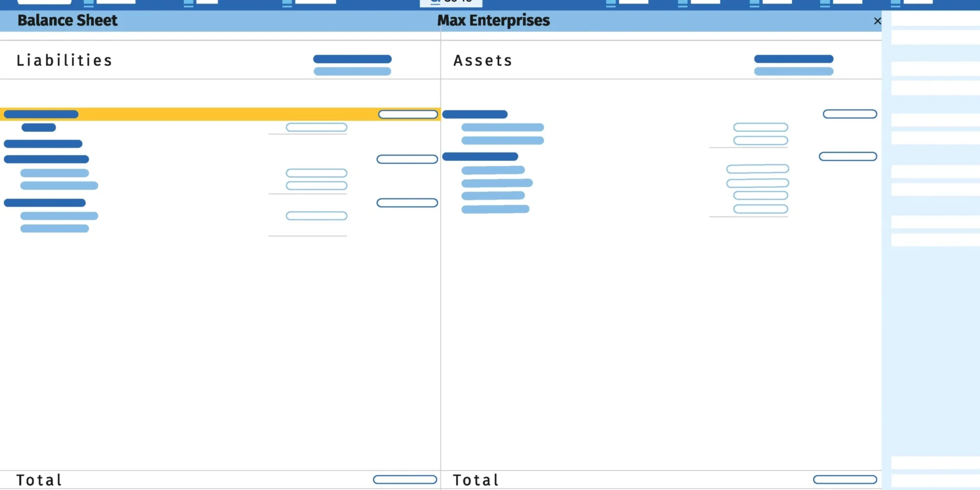Image resolution: width=980 pixels, height=490 pixels.
Task: Click the total amount box in Liabilities
Action: point(405,480)
